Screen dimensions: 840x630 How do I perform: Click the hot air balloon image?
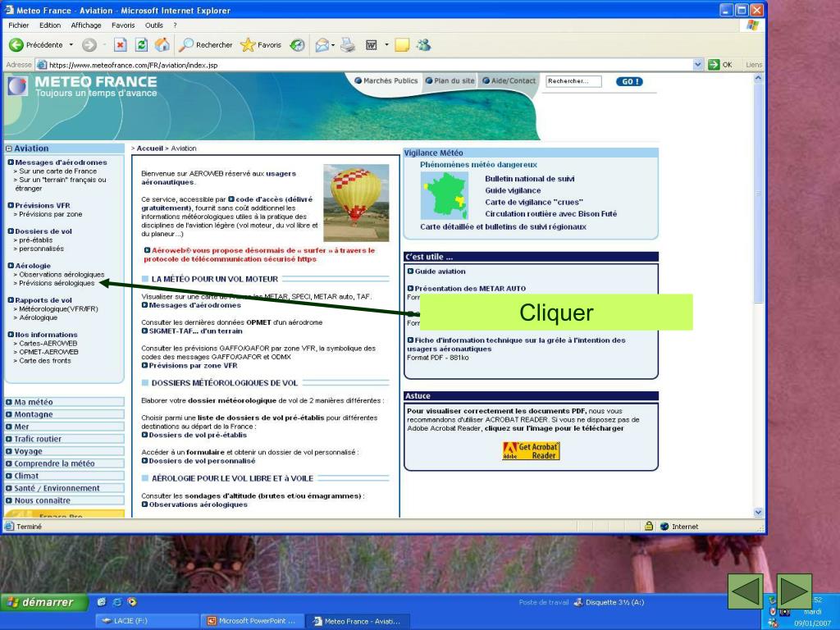tap(356, 203)
